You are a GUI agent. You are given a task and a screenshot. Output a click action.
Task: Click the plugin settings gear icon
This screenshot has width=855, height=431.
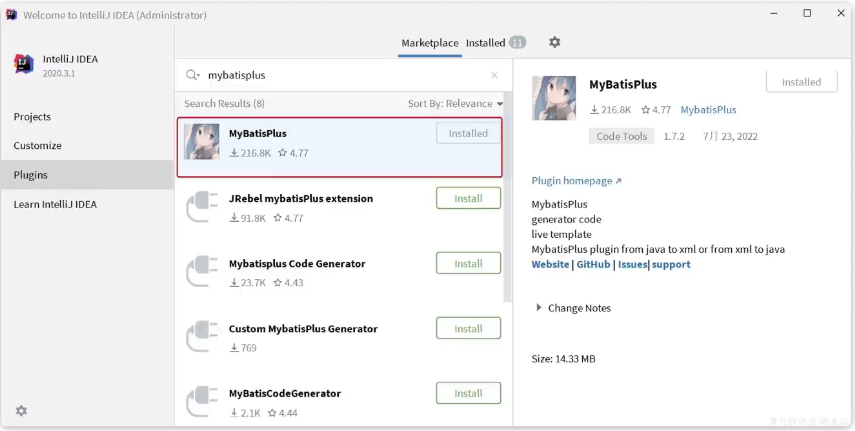(555, 43)
